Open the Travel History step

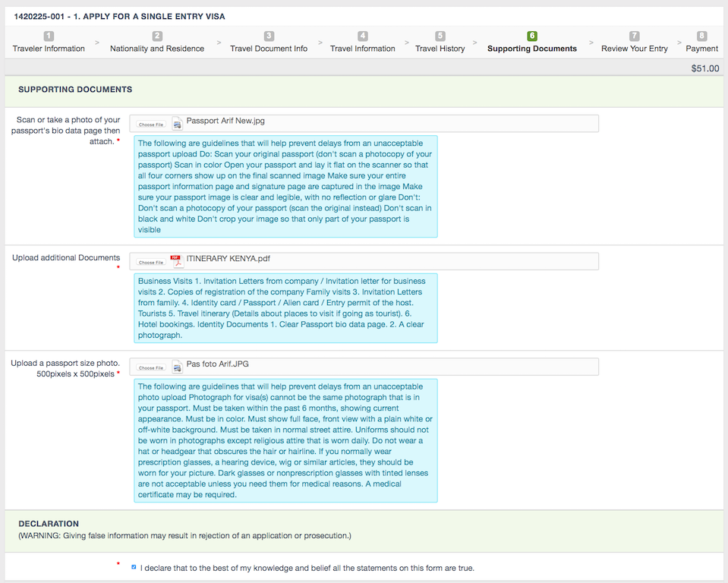[x=440, y=49]
